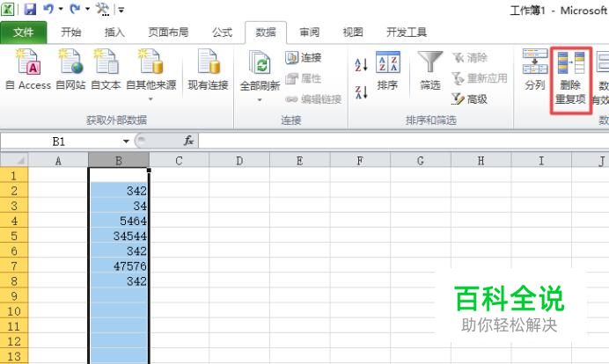Viewport: 609px width, 364px height.
Task: Select column D header
Action: 239,160
